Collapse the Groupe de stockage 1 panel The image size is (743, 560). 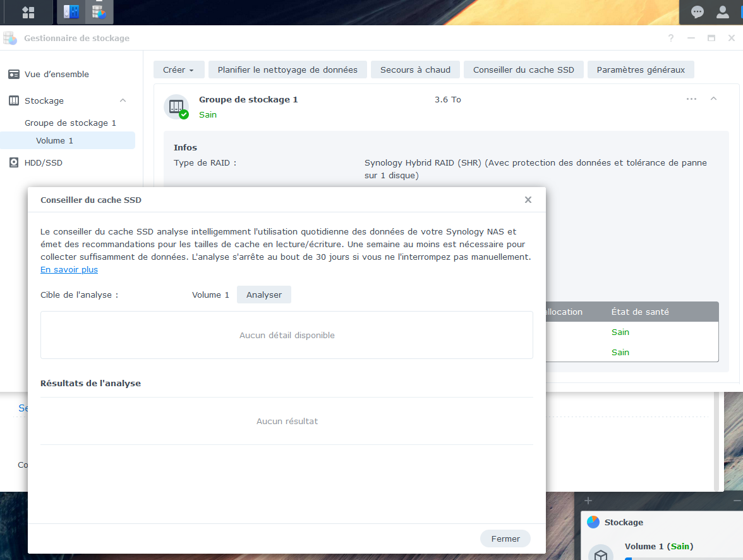coord(713,99)
